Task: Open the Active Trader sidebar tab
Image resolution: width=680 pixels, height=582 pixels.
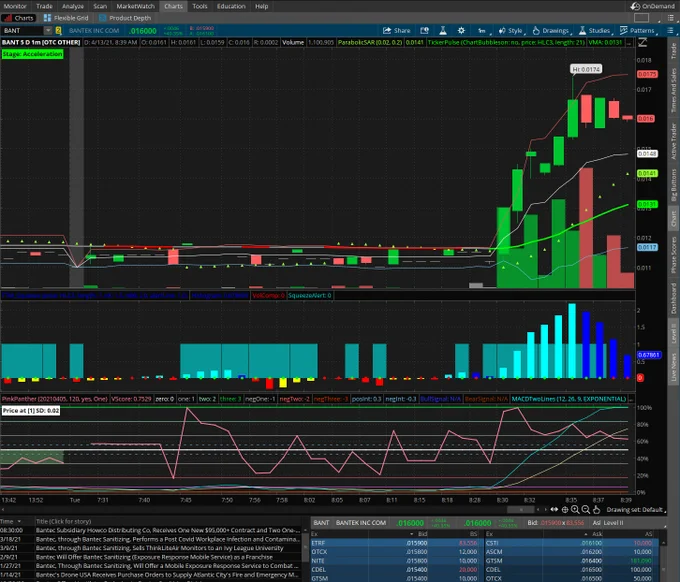Action: 673,141
